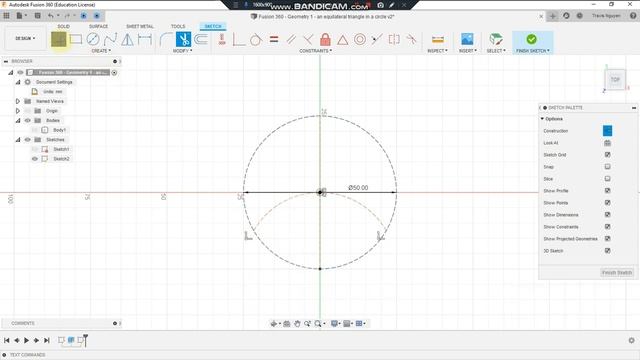Apply Symmetry constraint
640x360 pixels.
(x=394, y=39)
